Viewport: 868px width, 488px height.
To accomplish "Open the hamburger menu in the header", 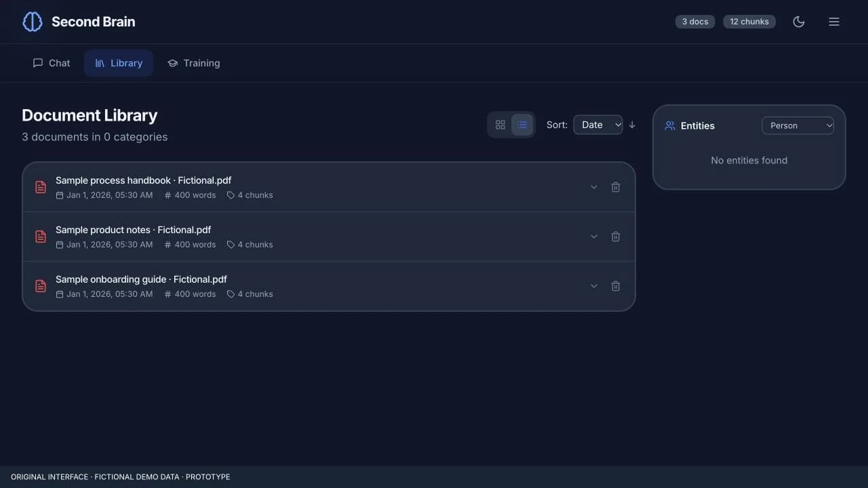I will [834, 22].
